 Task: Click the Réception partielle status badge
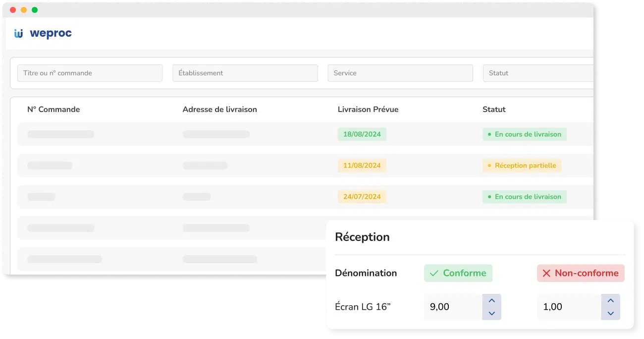point(522,166)
